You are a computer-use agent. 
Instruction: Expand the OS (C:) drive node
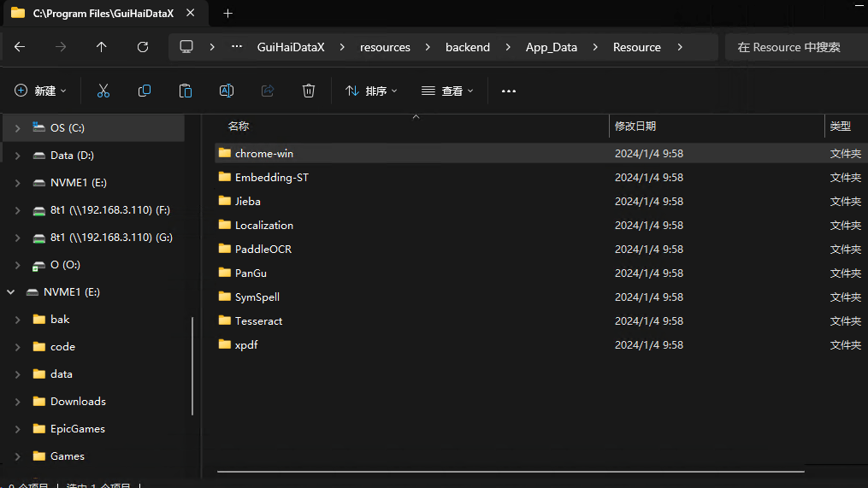click(18, 128)
